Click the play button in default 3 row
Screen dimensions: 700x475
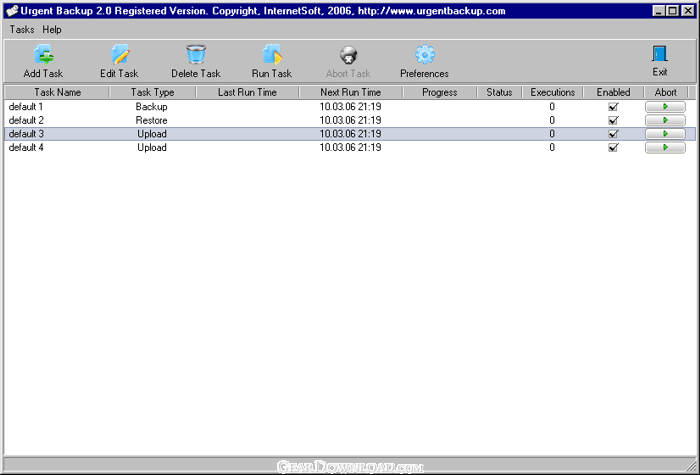[665, 134]
